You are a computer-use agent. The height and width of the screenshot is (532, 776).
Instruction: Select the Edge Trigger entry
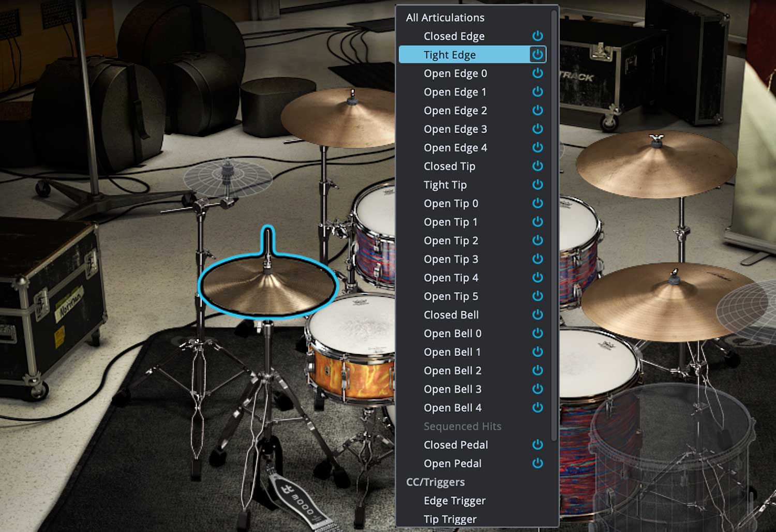coord(454,501)
